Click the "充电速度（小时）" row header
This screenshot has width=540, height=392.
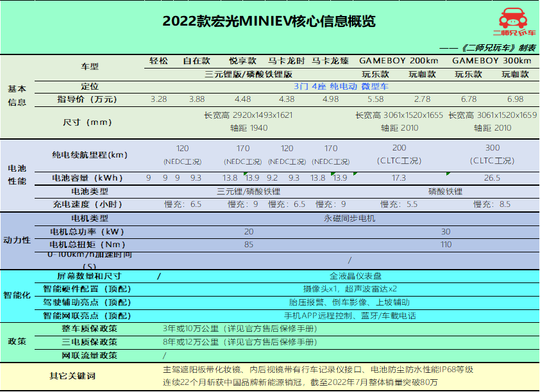87,204
